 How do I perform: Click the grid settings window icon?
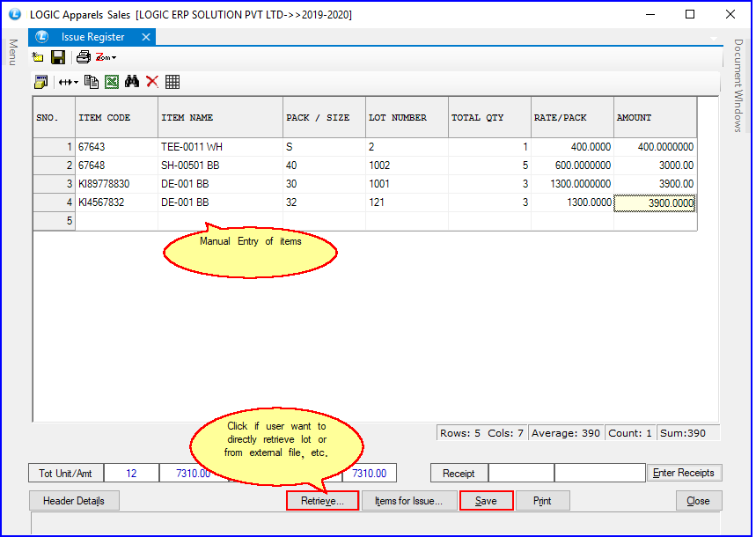[x=41, y=82]
